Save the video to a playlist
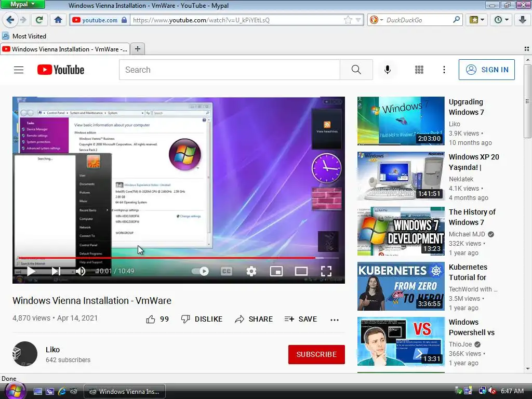The height and width of the screenshot is (399, 532). [301, 320]
